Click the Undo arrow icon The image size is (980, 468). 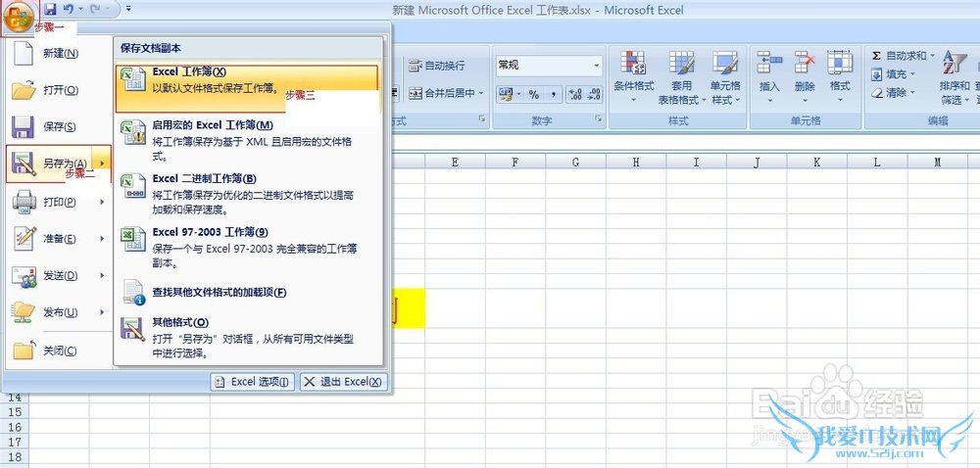(x=69, y=10)
